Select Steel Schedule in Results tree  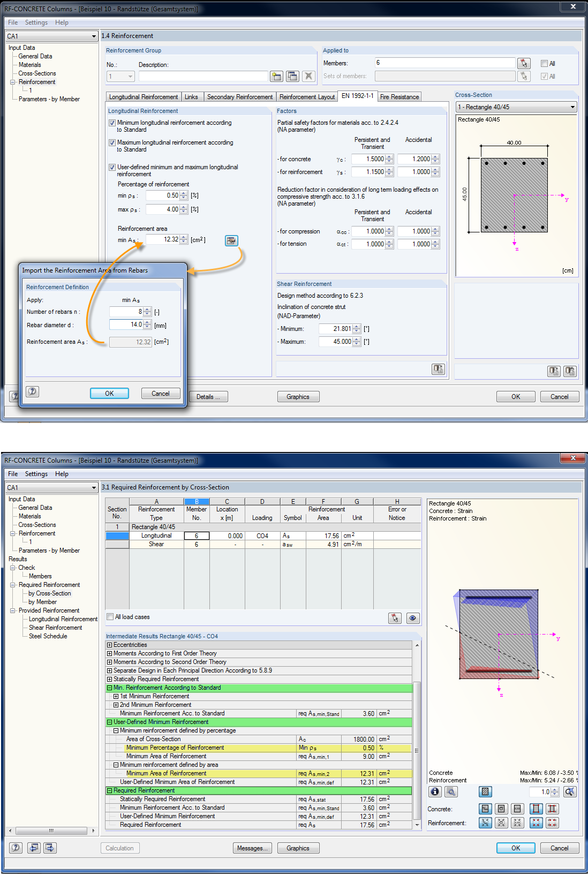(48, 636)
